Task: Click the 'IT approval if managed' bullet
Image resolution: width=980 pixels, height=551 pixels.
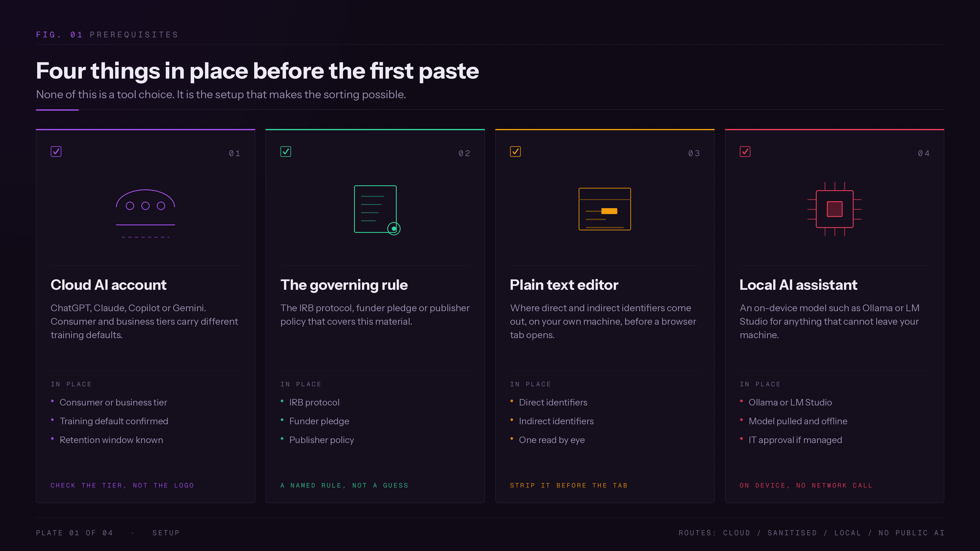Action: pyautogui.click(x=795, y=440)
